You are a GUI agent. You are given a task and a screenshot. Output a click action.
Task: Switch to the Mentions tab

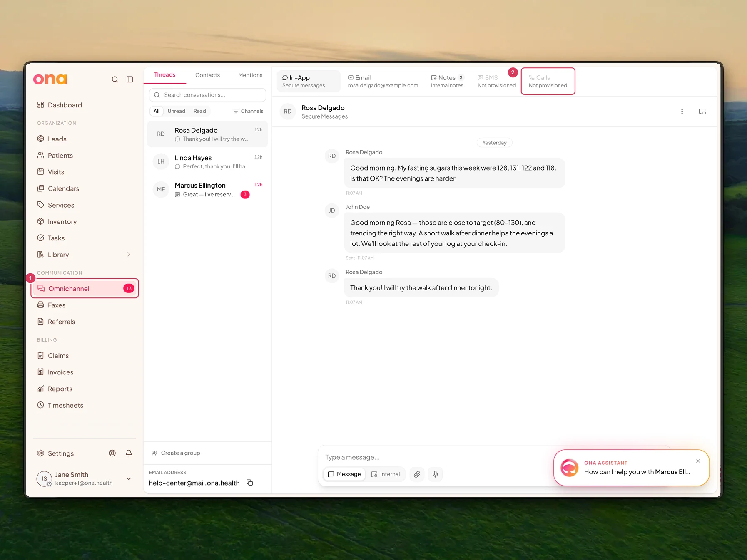click(x=250, y=75)
